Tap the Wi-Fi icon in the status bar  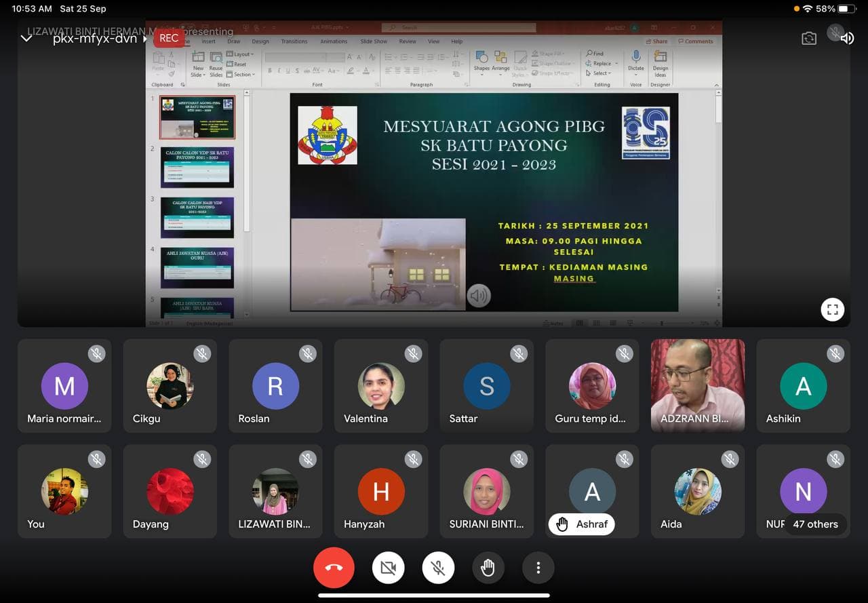click(x=807, y=9)
